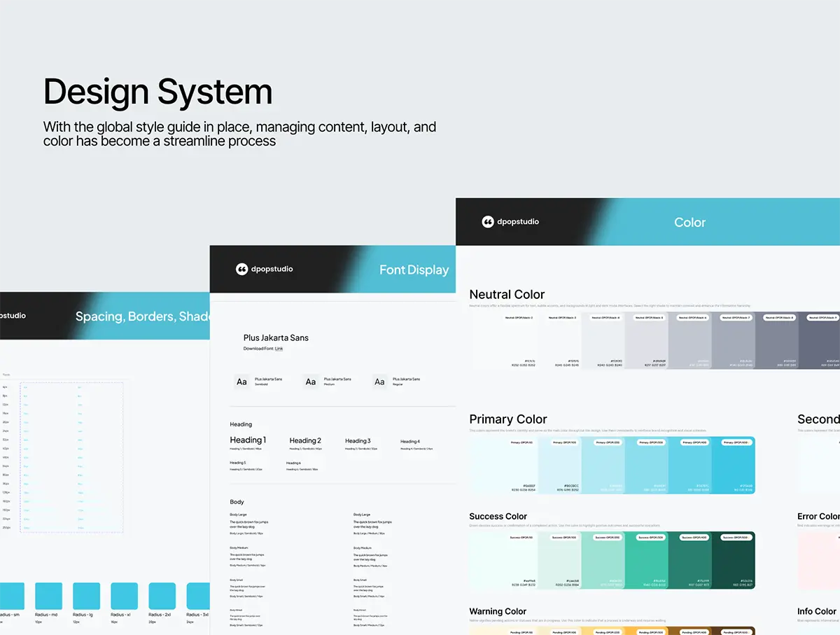The height and width of the screenshot is (635, 840).
Task: Pick the darkest green Success color swatch
Action: coord(734,560)
